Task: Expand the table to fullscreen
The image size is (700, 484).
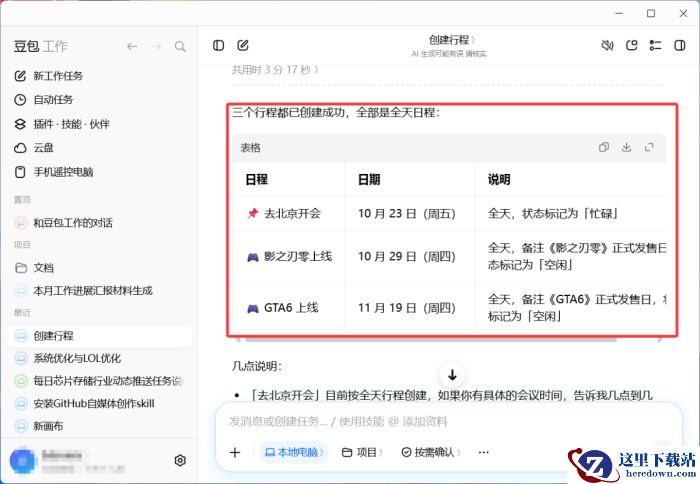Action: [x=649, y=147]
